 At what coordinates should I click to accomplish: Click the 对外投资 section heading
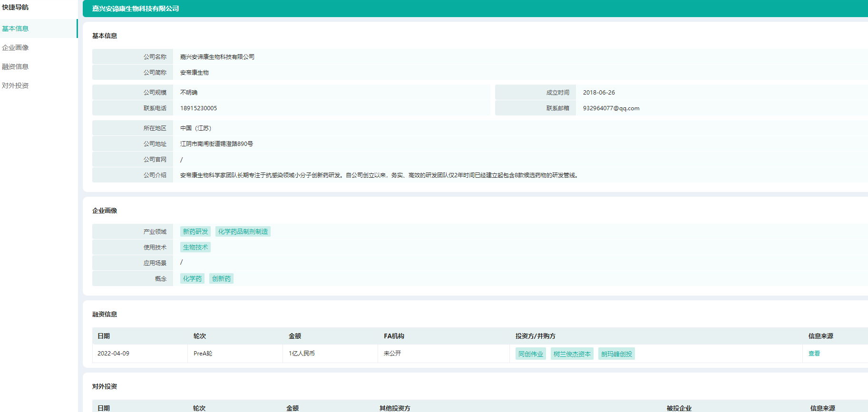pos(105,386)
